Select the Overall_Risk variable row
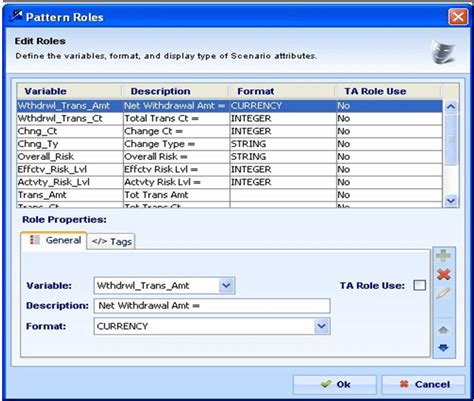 pos(230,157)
